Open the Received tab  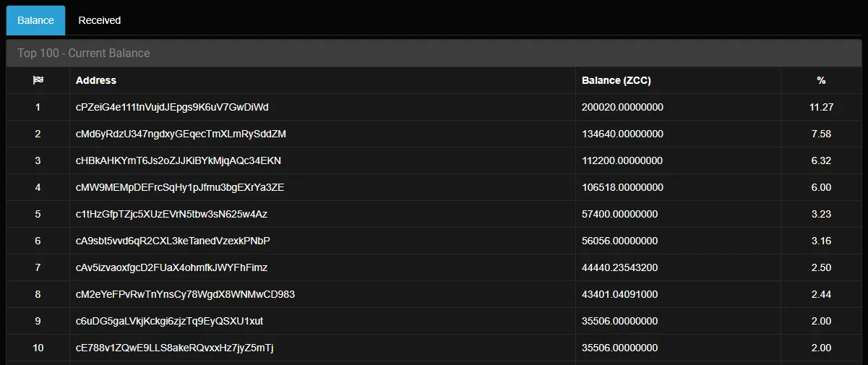pos(100,20)
